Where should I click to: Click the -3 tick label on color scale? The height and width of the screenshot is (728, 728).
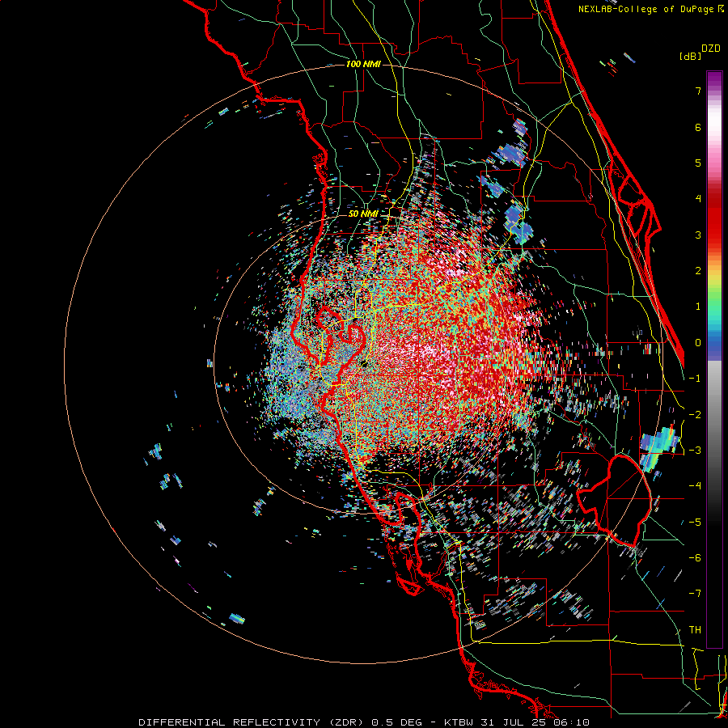tap(695, 451)
